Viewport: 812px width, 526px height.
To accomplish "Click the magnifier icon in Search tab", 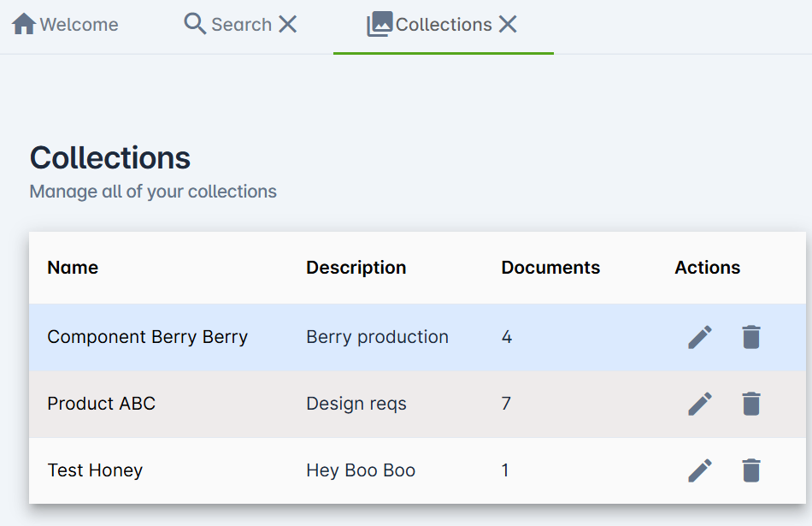I will click(x=195, y=24).
